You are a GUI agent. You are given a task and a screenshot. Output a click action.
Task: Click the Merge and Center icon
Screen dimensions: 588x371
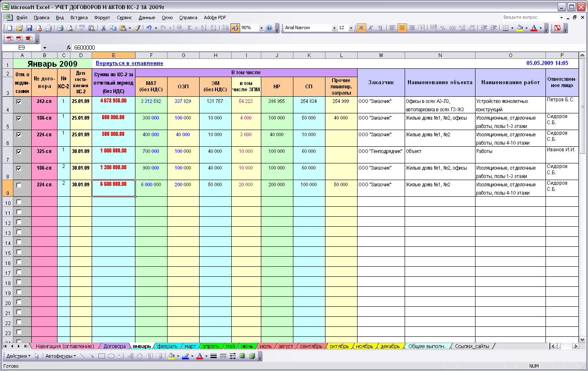point(421,28)
